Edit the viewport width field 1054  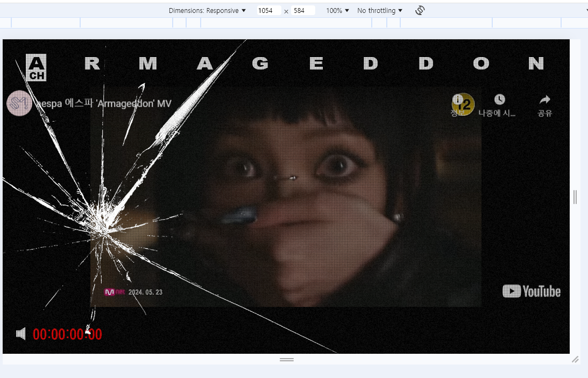[268, 11]
